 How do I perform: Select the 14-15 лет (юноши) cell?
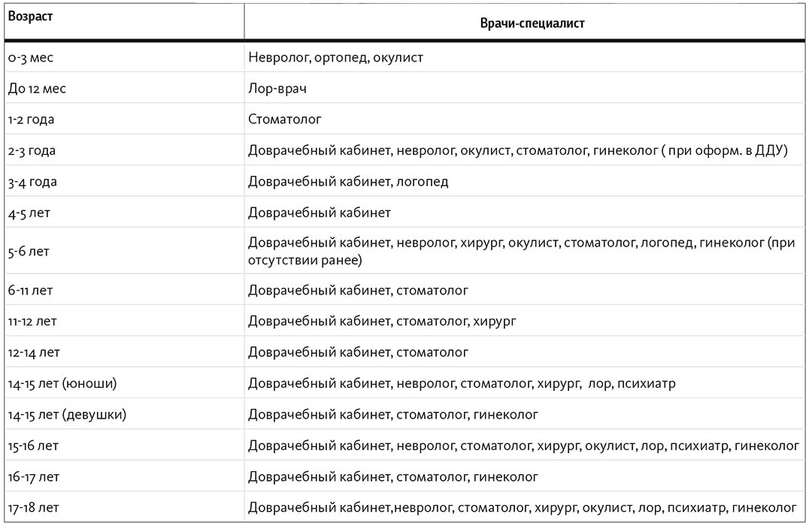[x=124, y=383]
